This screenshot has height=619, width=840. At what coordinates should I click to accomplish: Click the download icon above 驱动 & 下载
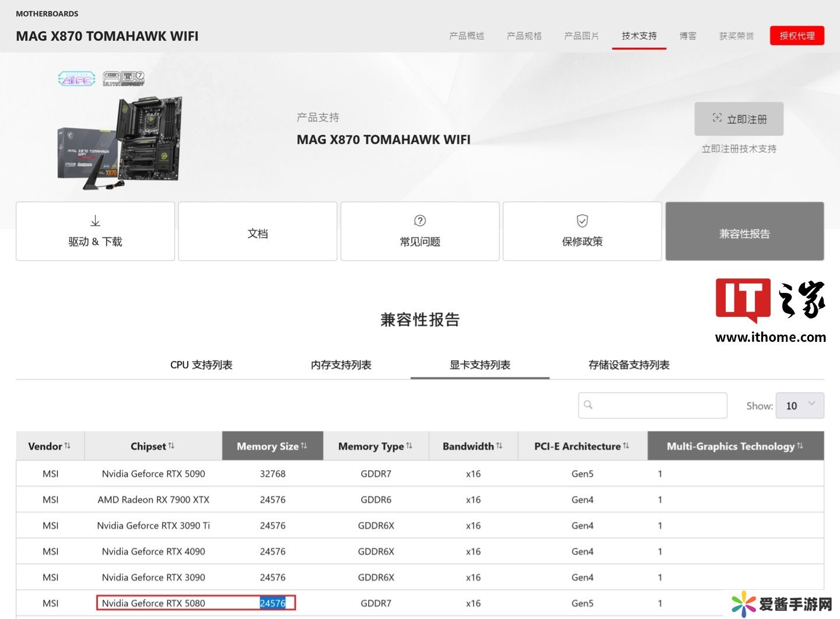[95, 221]
